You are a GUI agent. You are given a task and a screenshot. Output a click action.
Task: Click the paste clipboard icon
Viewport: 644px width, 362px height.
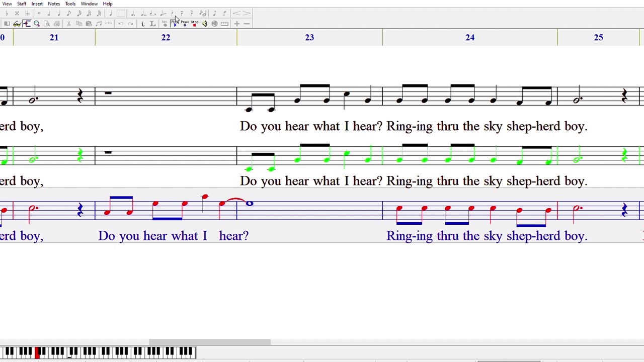coord(89,24)
